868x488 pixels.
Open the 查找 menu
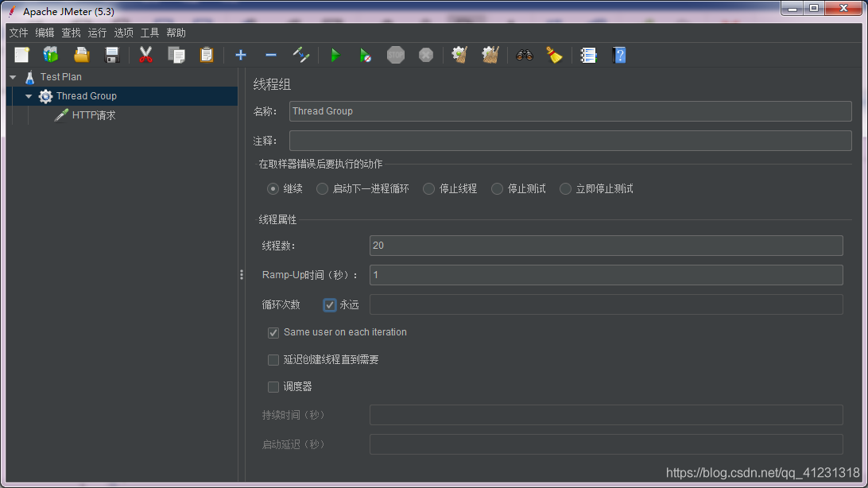point(71,33)
